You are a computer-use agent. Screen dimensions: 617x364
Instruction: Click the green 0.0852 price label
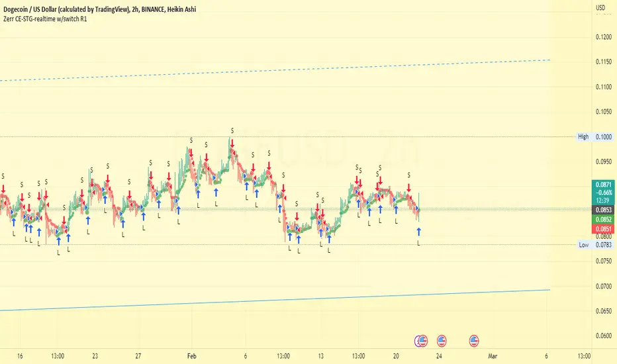(x=603, y=220)
